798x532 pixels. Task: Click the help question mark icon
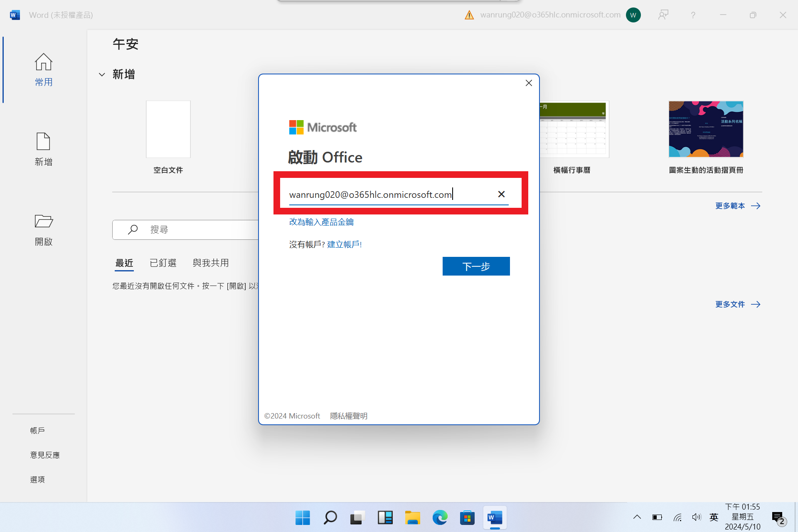click(693, 15)
